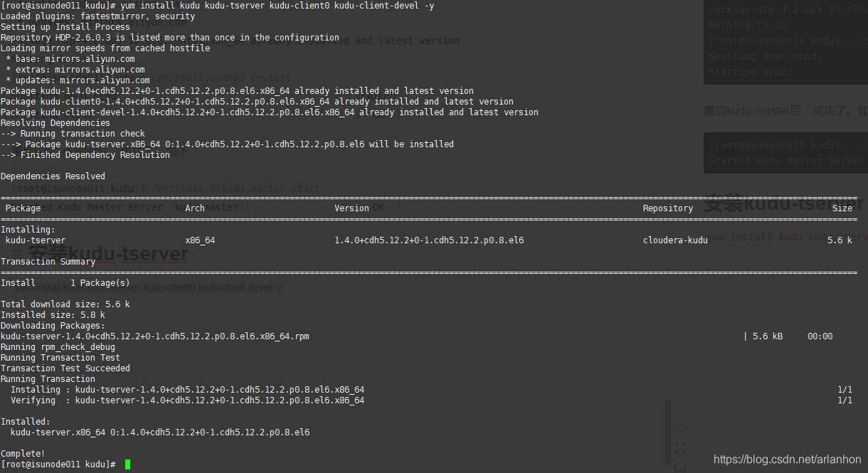The height and width of the screenshot is (473, 868).
Task: Click the kudu-client0 already installed line
Action: [257, 102]
